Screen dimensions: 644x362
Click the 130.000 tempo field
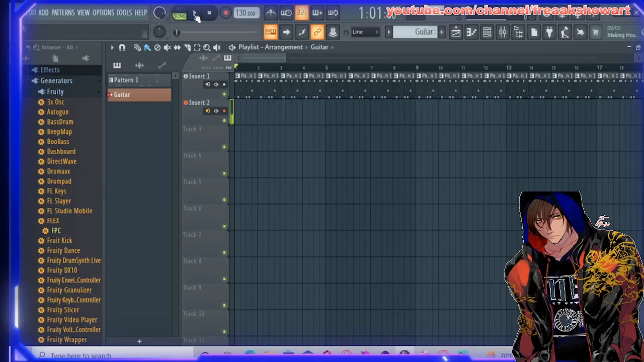[x=246, y=13]
